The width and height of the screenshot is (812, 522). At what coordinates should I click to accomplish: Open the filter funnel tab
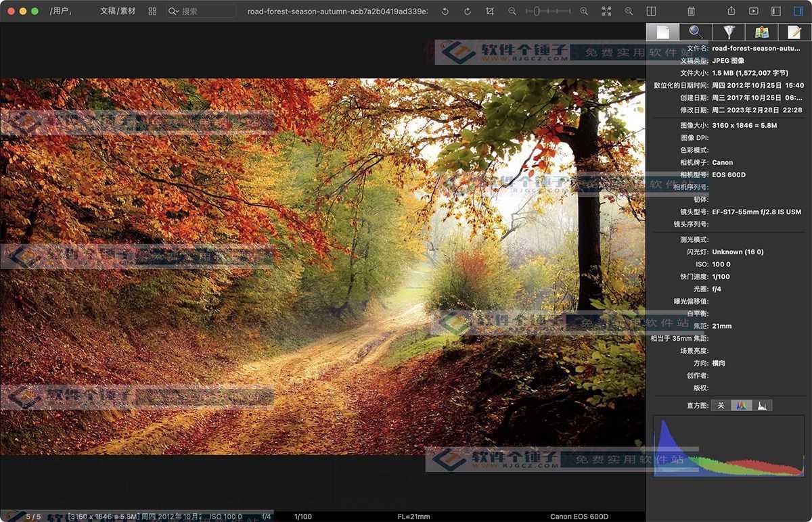pos(729,32)
